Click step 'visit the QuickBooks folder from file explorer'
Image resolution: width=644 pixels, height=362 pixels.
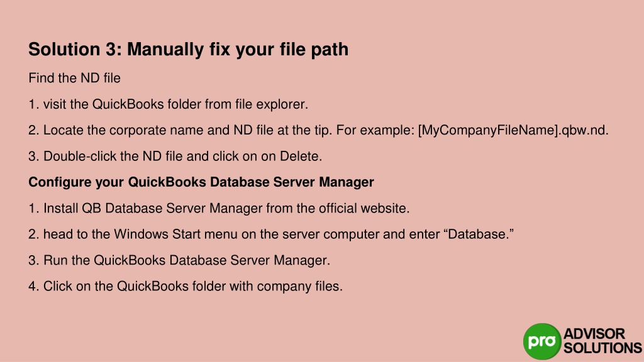pyautogui.click(x=168, y=104)
